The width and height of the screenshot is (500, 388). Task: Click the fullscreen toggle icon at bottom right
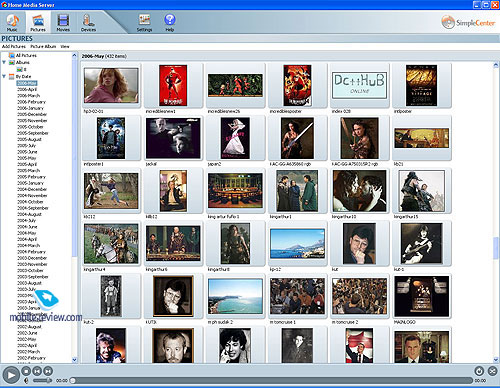[x=492, y=371]
